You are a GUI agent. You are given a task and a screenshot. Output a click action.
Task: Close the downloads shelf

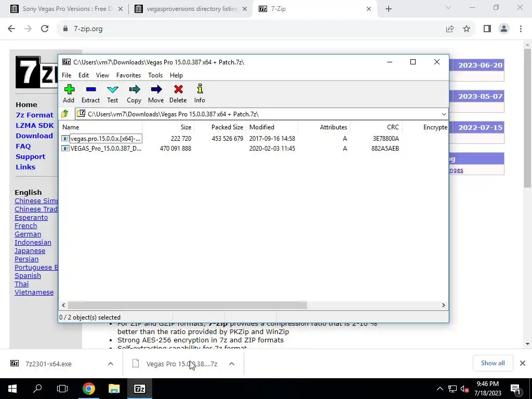point(523,363)
